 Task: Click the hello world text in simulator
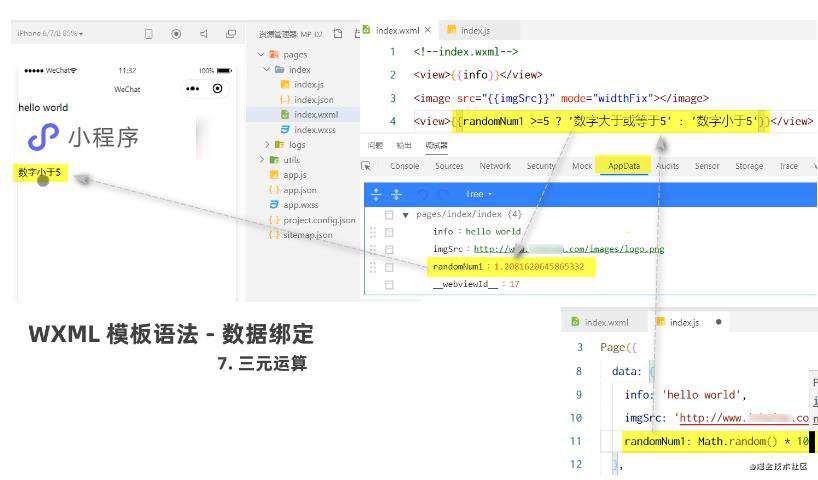[x=43, y=107]
